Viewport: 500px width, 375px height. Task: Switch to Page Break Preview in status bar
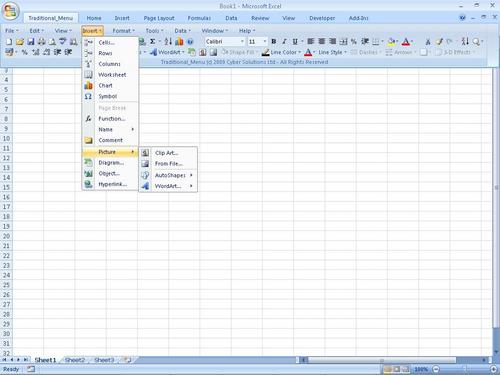[x=405, y=369]
